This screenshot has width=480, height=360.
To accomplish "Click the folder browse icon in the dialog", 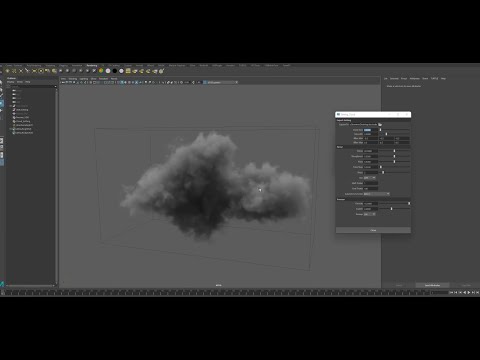I will click(380, 124).
